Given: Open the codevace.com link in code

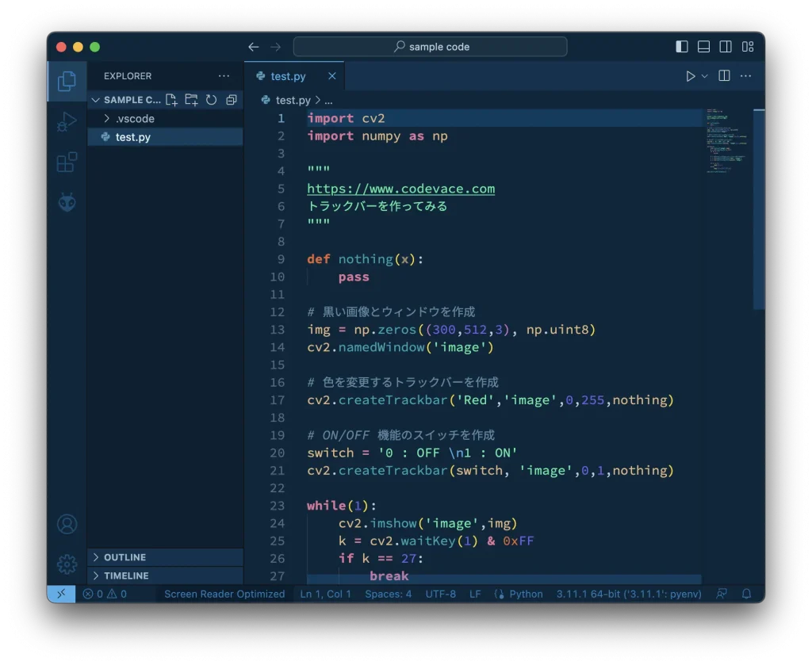Looking at the screenshot, I should 400,189.
